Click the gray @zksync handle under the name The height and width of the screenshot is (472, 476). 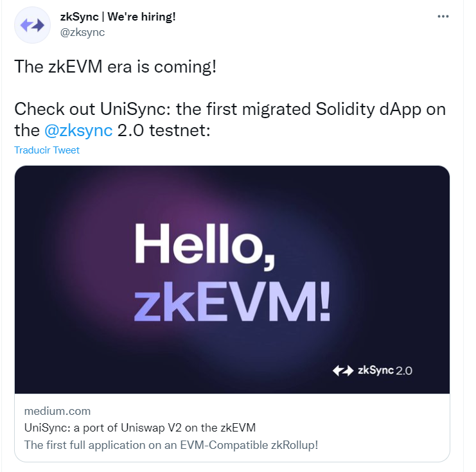point(82,32)
